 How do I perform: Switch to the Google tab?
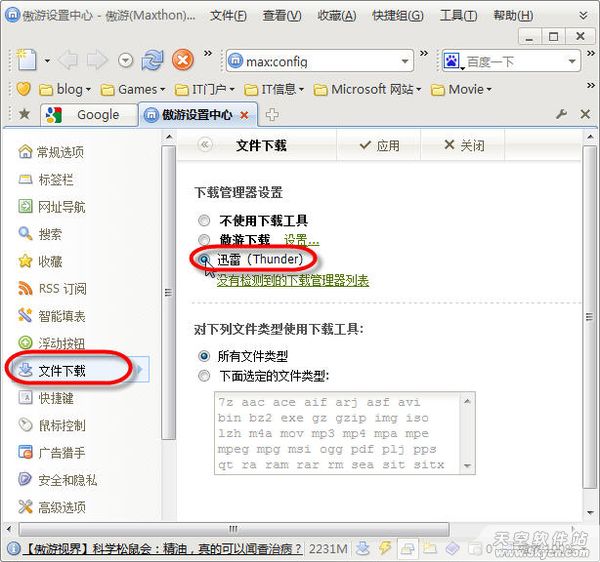pos(89,114)
